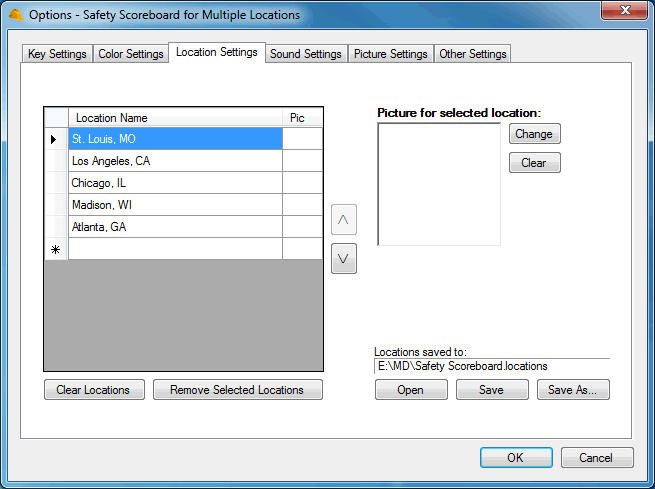The image size is (655, 489).
Task: Open a saved locations file
Action: 411,390
